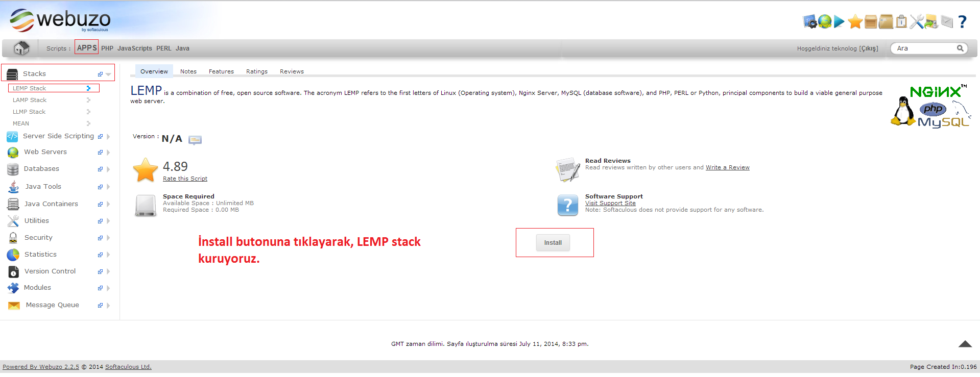This screenshot has width=980, height=377.
Task: Open the Visit Support Site link
Action: 610,203
